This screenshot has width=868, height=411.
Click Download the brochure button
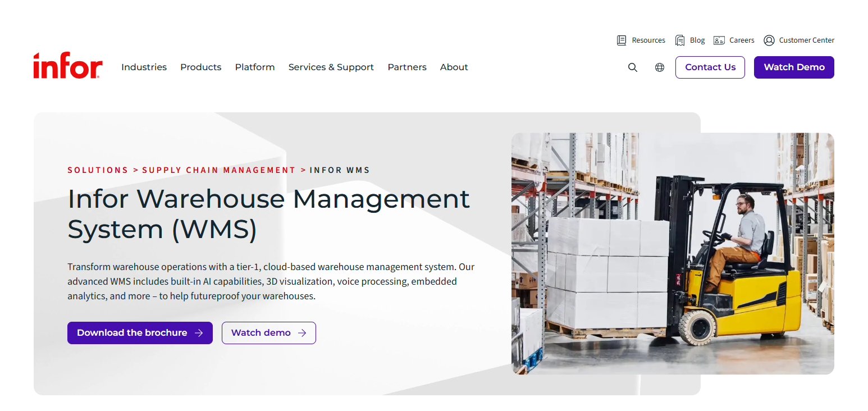(140, 333)
